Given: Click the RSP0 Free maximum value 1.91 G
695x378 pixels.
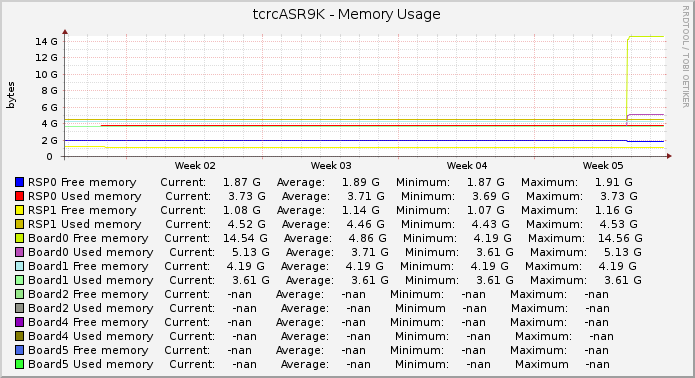Looking at the screenshot, I should coord(613,182).
